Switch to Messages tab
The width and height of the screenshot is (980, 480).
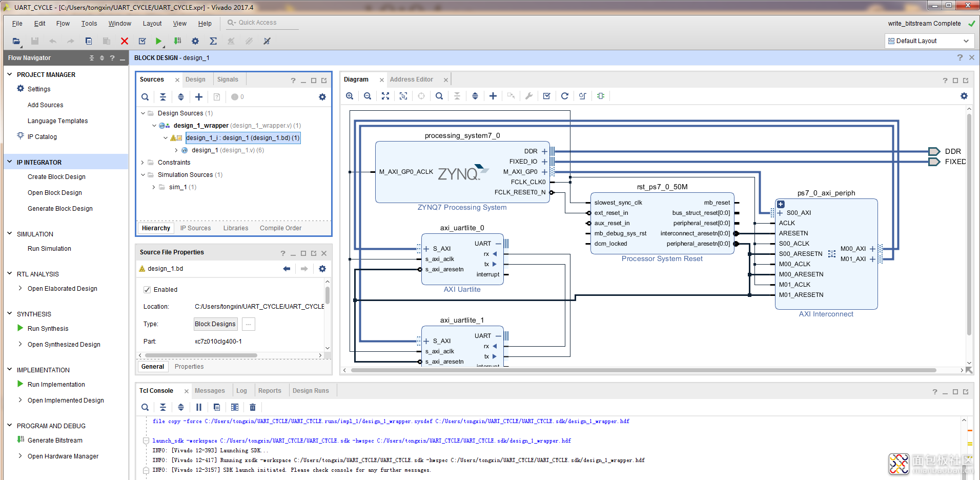point(210,391)
